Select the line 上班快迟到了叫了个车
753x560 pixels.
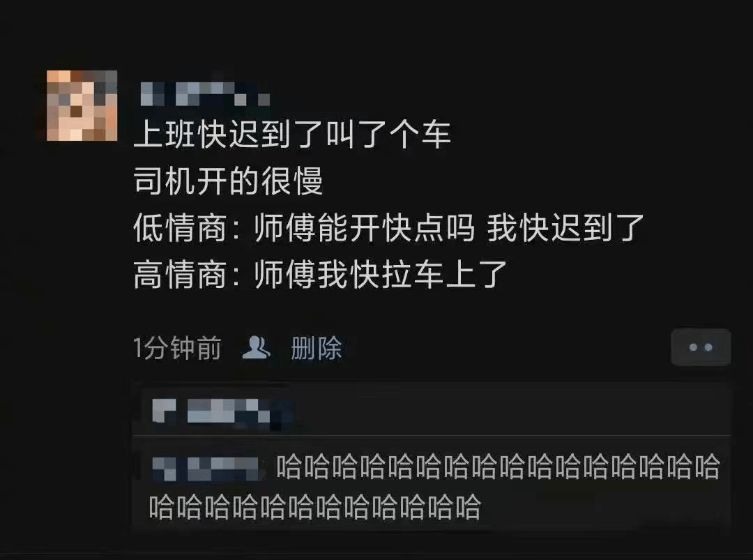coord(292,134)
